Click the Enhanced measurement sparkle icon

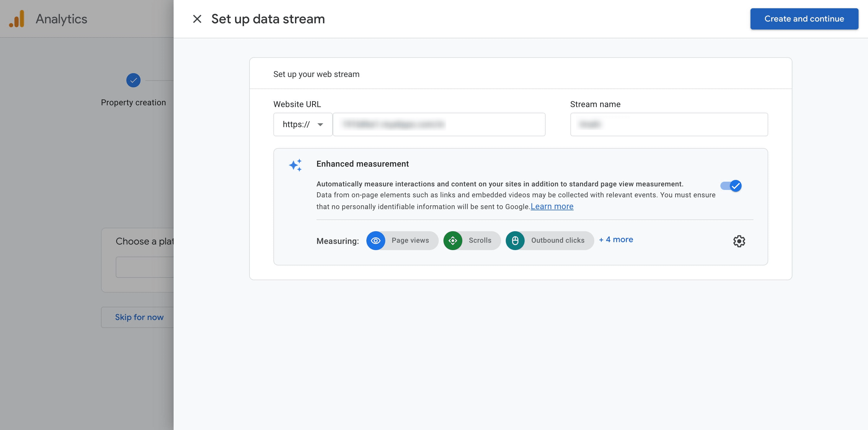coord(296,165)
